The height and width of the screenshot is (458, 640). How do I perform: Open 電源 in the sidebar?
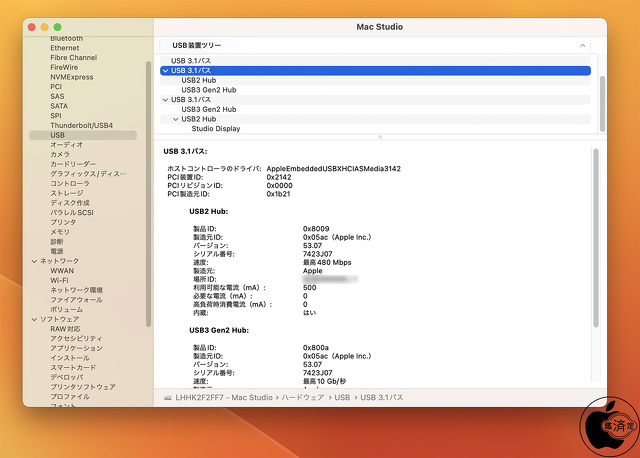[x=57, y=251]
